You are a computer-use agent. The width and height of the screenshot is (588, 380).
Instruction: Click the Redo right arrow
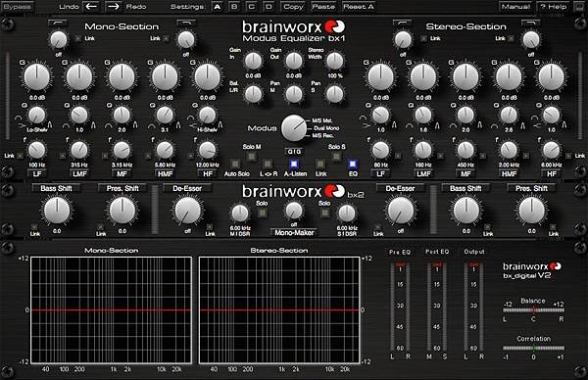pyautogui.click(x=114, y=7)
